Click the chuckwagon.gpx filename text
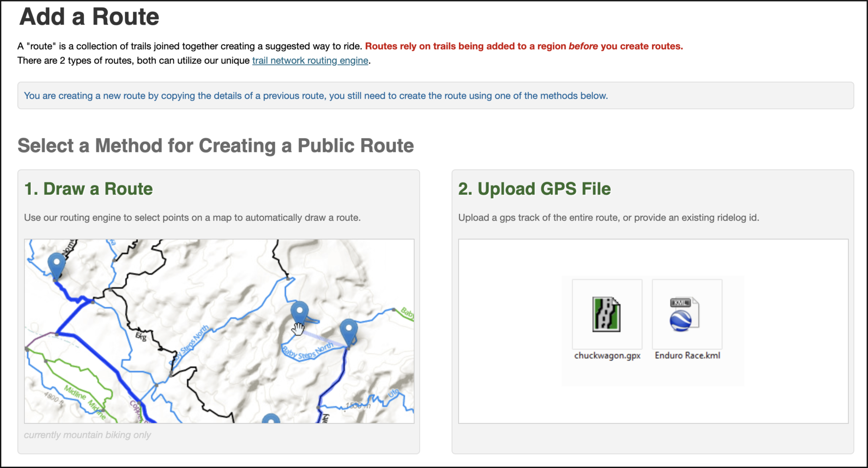The height and width of the screenshot is (468, 868). (x=607, y=355)
